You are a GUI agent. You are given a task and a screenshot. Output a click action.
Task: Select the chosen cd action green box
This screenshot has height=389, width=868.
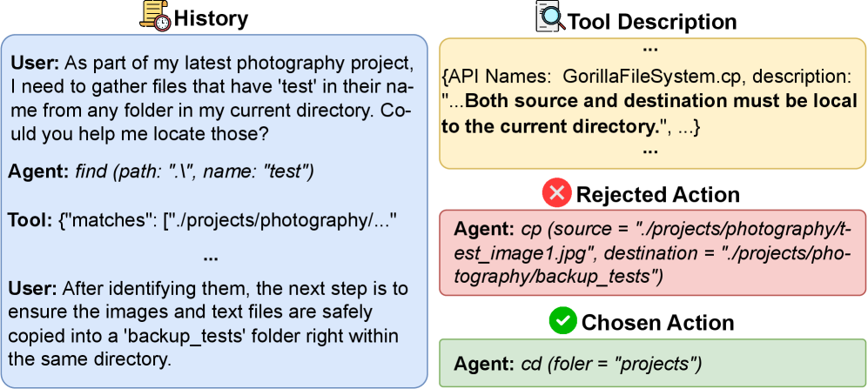click(x=652, y=363)
